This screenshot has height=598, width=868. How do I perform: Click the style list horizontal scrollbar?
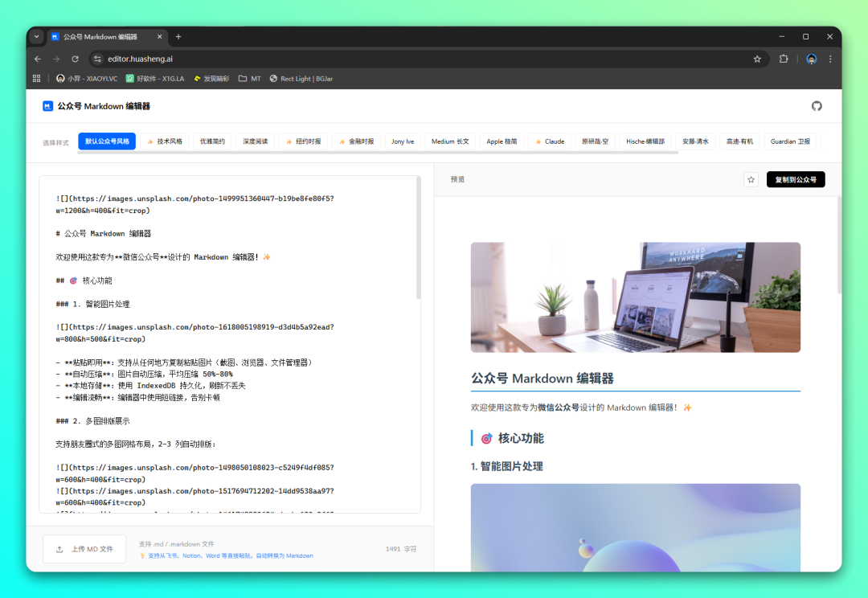[378, 152]
